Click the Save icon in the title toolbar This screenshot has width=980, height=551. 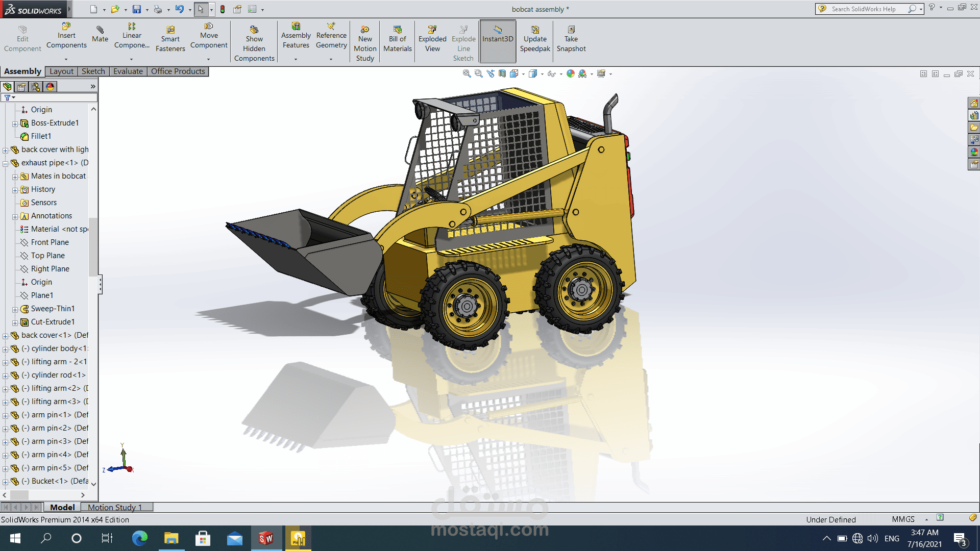coord(136,9)
